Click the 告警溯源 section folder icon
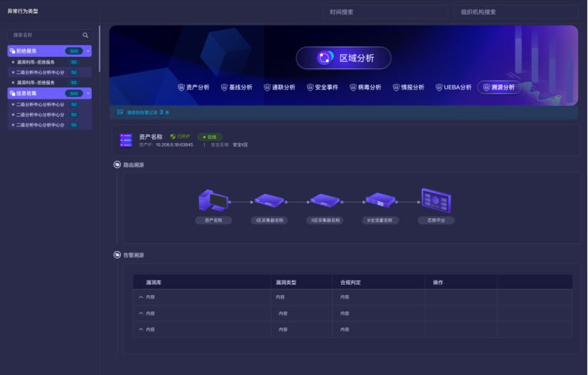 point(117,255)
